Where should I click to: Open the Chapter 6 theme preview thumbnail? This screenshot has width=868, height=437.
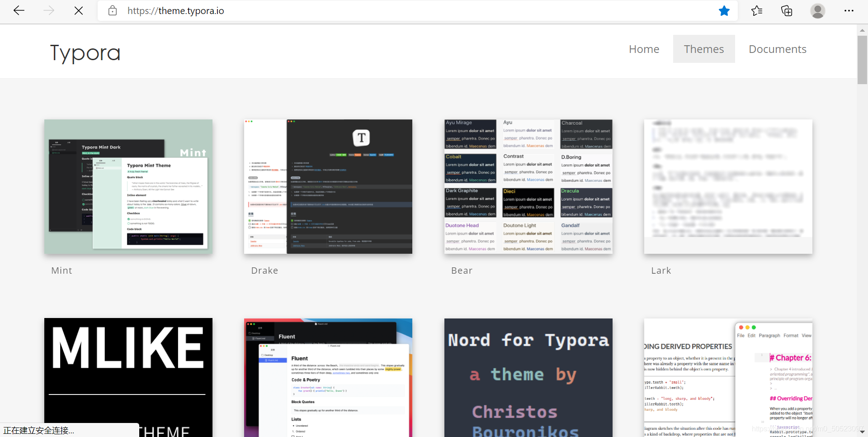728,377
